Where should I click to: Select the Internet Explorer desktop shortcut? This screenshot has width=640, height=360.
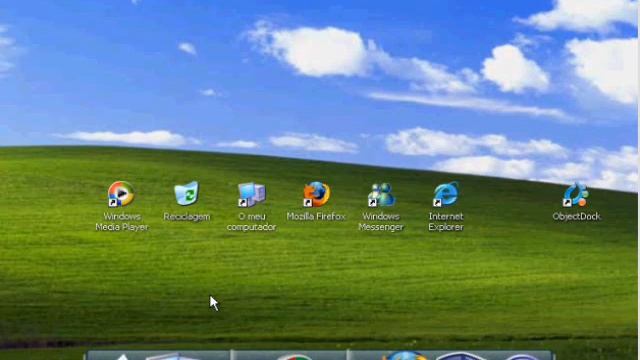[x=446, y=194]
